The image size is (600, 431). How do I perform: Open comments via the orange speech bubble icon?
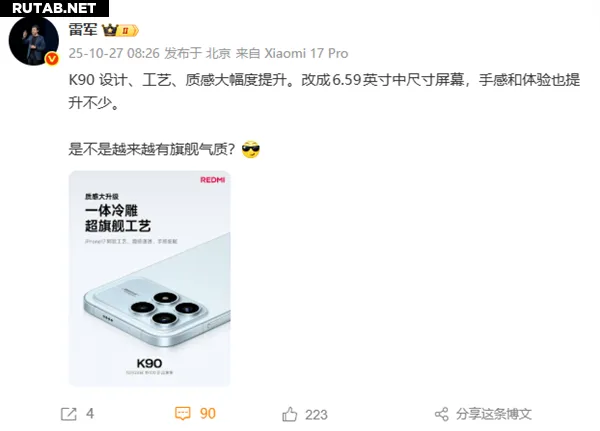click(x=183, y=414)
